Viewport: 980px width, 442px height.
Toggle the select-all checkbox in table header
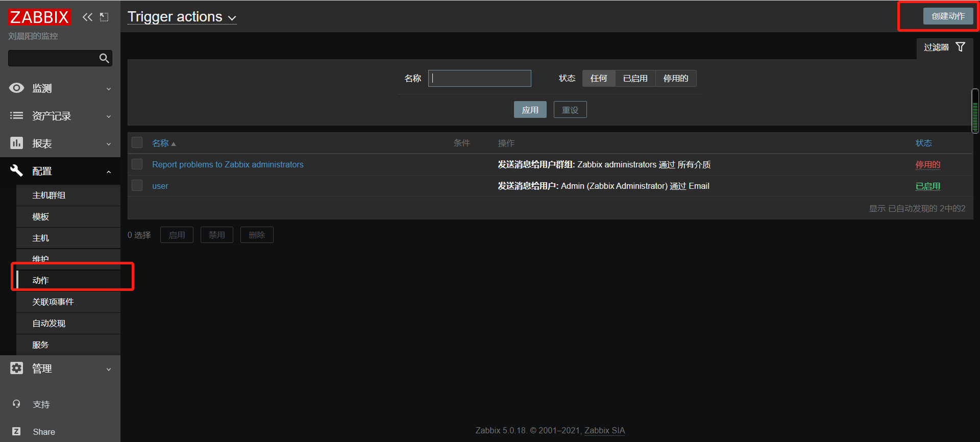point(137,142)
